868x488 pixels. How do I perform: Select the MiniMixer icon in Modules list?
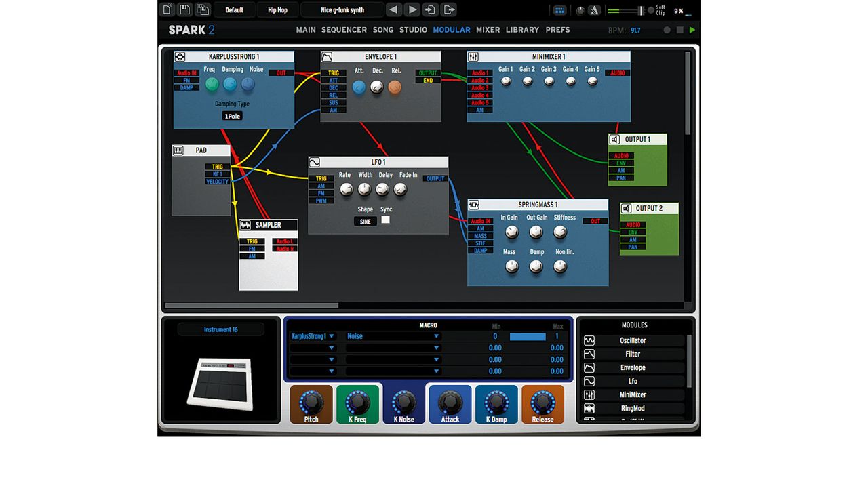(x=589, y=394)
